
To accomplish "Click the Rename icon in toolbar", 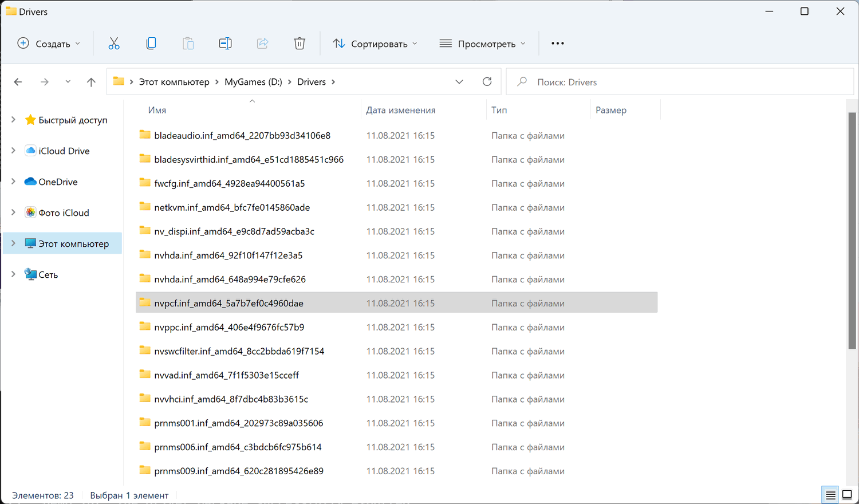I will pos(225,44).
